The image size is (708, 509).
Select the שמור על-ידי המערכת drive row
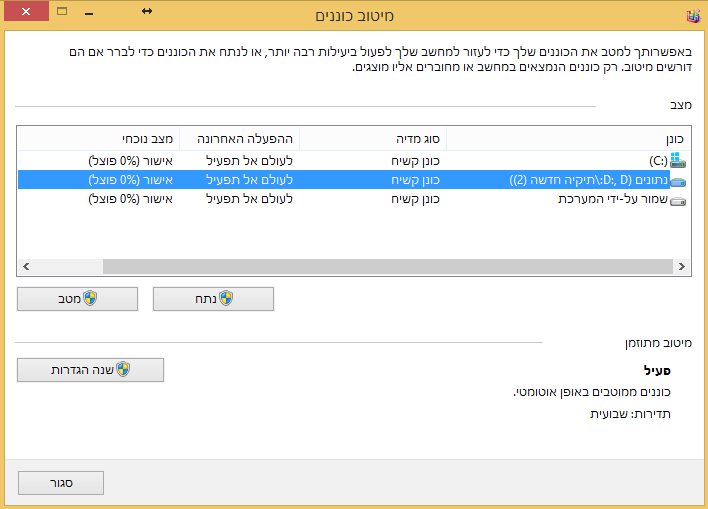tap(354, 199)
